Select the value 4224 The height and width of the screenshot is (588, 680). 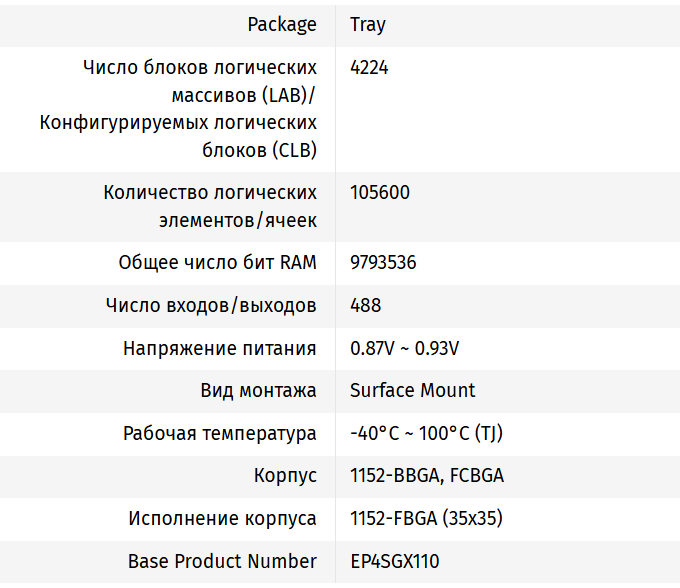[x=369, y=68]
